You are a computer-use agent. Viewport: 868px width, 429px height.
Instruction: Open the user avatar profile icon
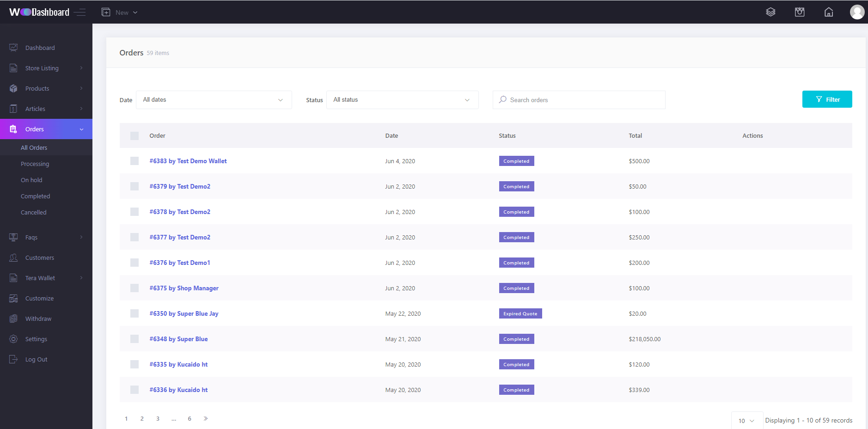click(857, 12)
